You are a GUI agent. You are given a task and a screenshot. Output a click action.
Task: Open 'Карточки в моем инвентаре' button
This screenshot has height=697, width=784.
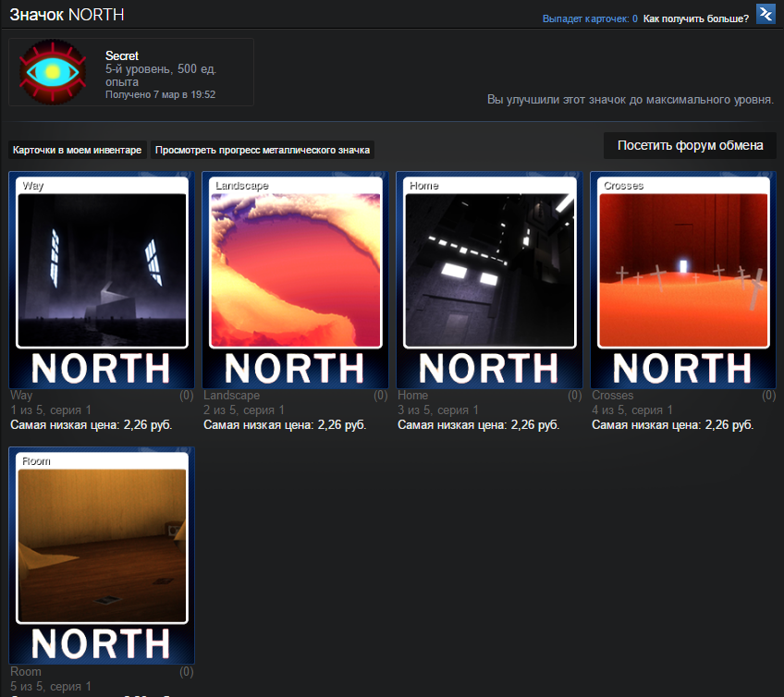(x=77, y=150)
